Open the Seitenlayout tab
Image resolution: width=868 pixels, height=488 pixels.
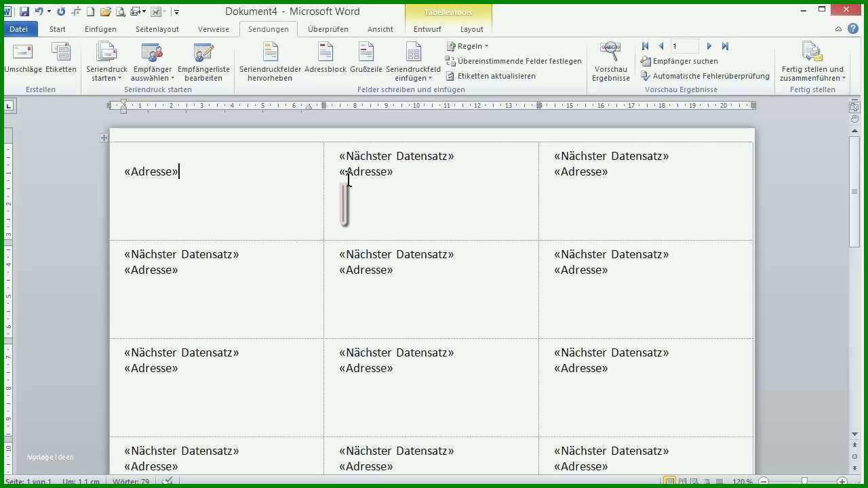157,29
